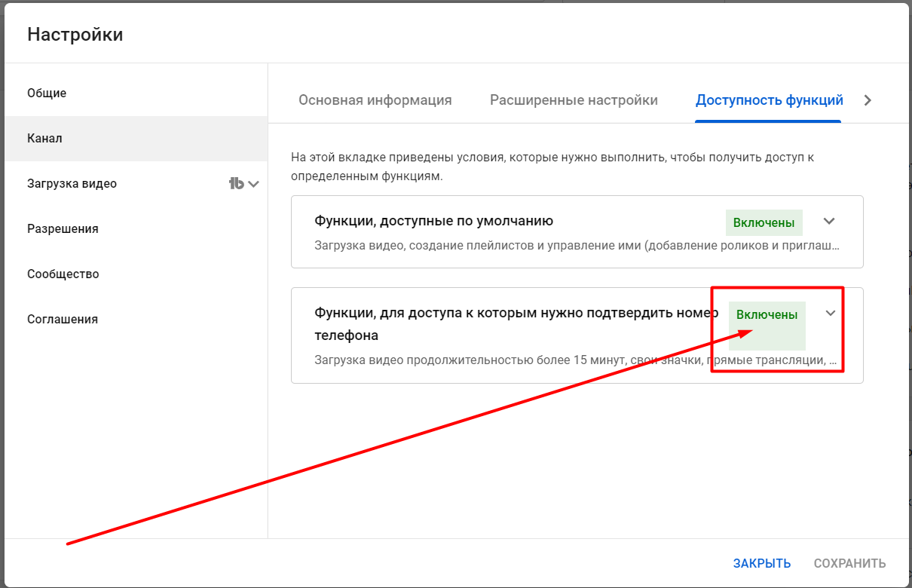
Task: Select Канал in the sidebar
Action: [x=47, y=138]
